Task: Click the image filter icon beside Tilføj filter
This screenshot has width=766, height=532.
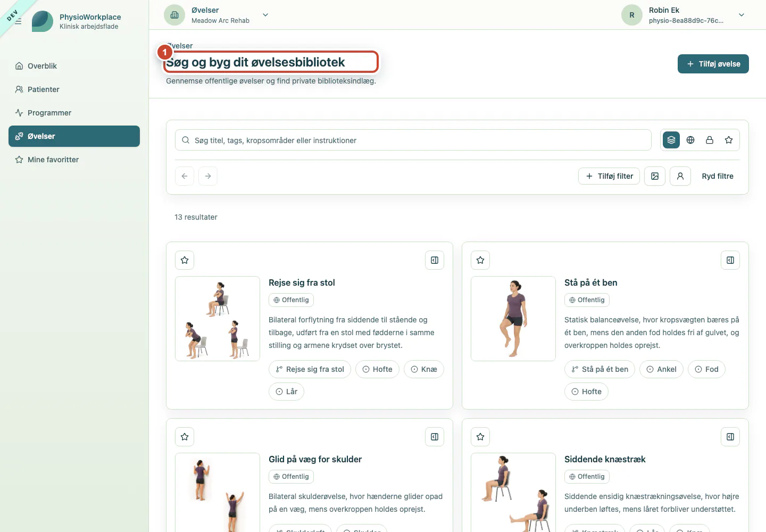Action: click(655, 176)
